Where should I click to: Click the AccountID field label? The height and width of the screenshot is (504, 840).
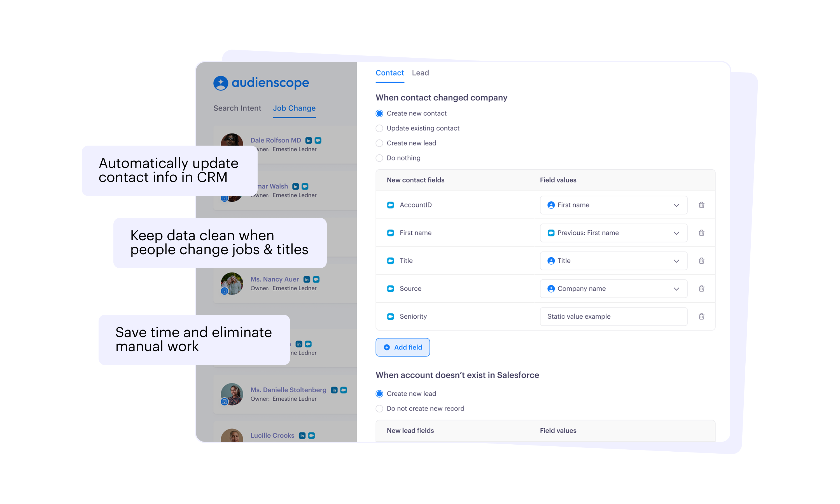click(x=416, y=205)
